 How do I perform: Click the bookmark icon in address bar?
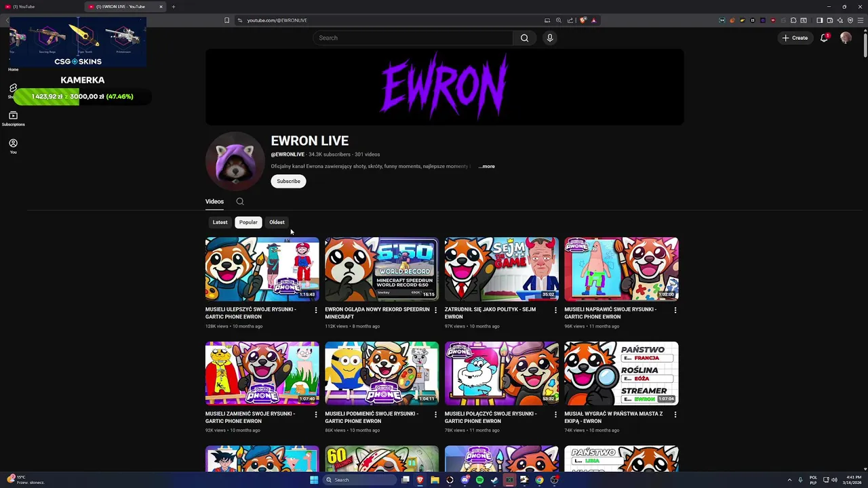pos(226,20)
